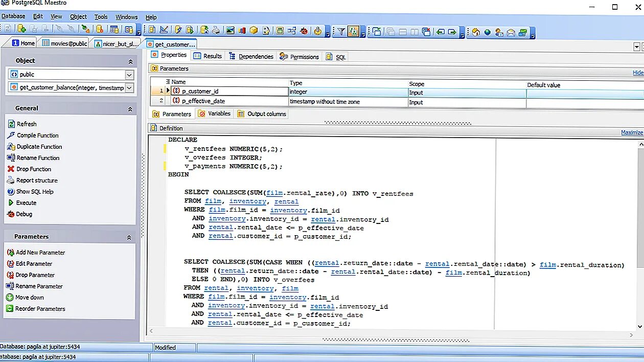Open the picture viewer icon in toolbar

[x=231, y=30]
